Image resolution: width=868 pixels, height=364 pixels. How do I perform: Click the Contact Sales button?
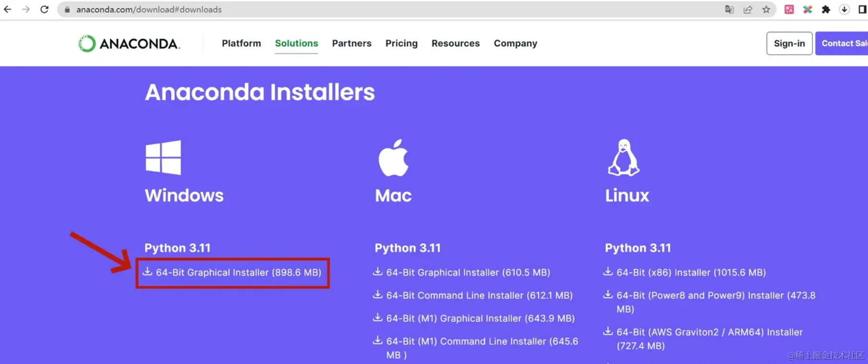pyautogui.click(x=842, y=43)
